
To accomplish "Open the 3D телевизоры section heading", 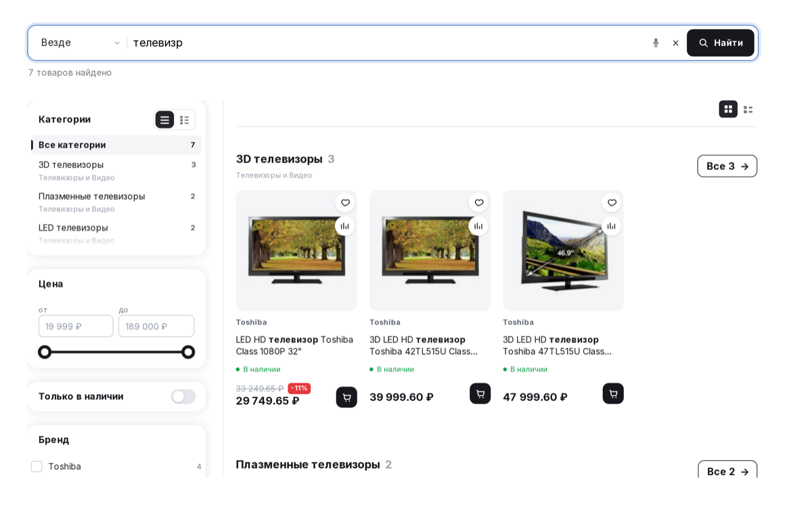I will 279,159.
